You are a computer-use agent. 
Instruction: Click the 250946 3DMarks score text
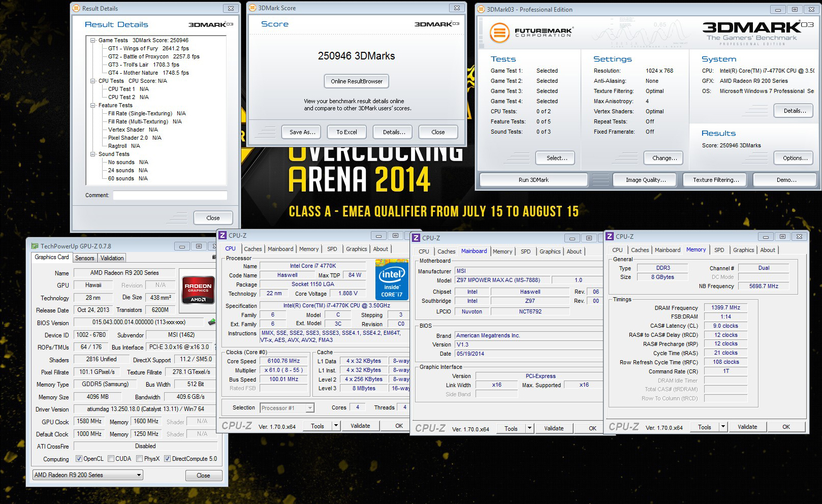(x=356, y=56)
